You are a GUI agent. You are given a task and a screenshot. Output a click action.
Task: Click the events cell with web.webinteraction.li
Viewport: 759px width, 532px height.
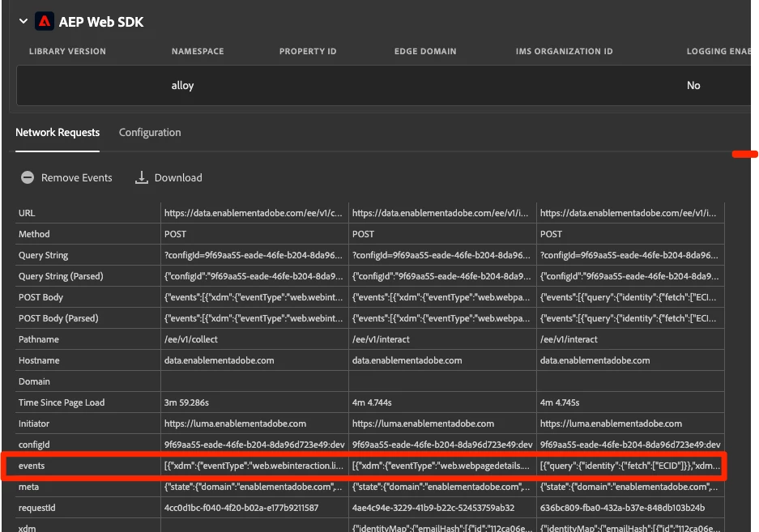(x=254, y=466)
